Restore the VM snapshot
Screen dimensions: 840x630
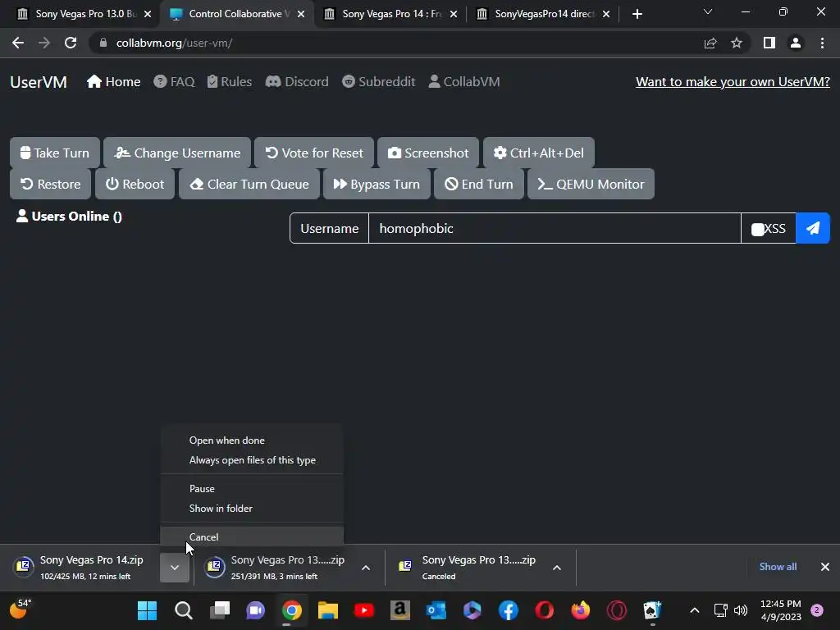point(50,184)
